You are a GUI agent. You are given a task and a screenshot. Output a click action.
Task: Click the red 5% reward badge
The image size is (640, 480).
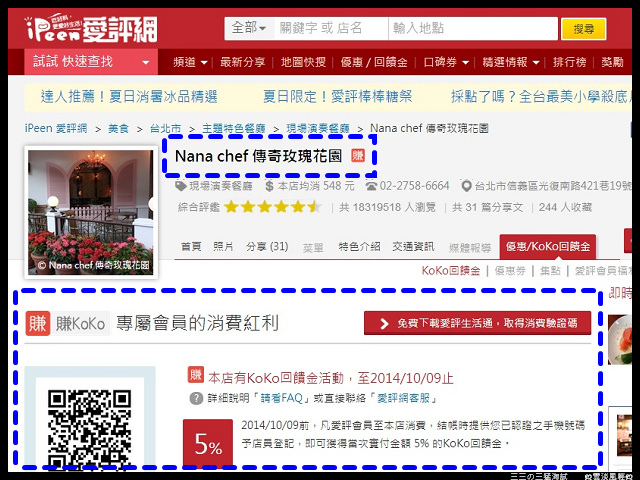[x=208, y=443]
